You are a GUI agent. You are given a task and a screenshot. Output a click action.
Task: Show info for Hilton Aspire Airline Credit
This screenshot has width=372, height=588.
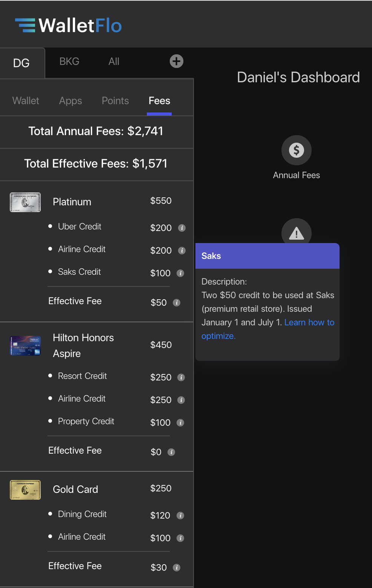tap(181, 400)
